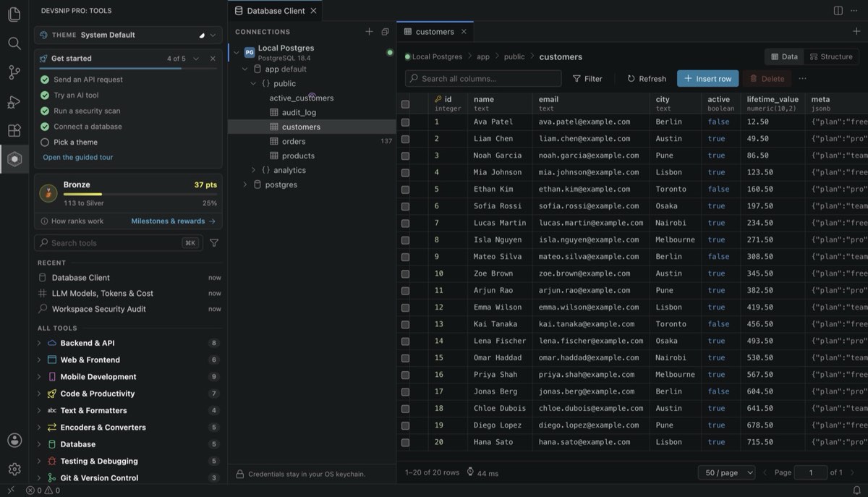Close the Get started panel
The height and width of the screenshot is (497, 868).
point(213,58)
